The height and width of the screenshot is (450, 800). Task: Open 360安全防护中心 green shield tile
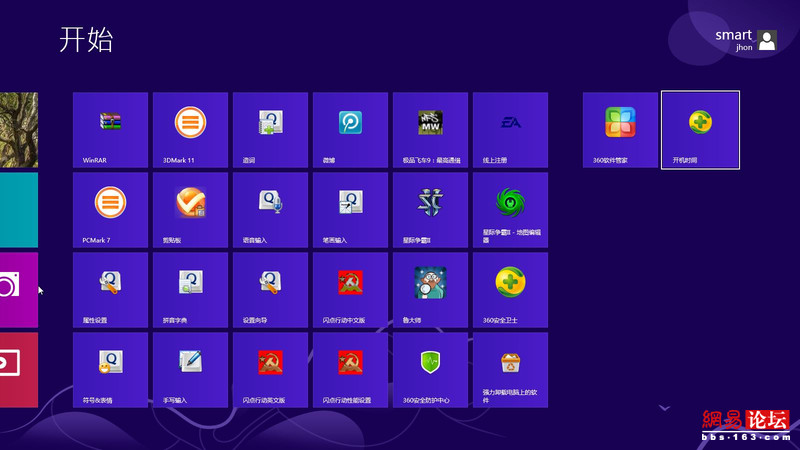click(x=430, y=370)
